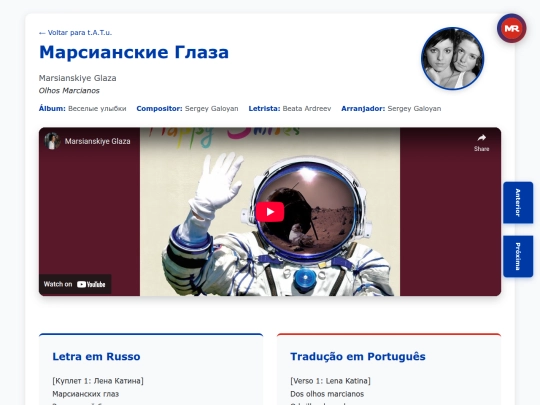This screenshot has width=540, height=405.
Task: Click the [Verso 1: Lena Katina] line
Action: click(330, 381)
